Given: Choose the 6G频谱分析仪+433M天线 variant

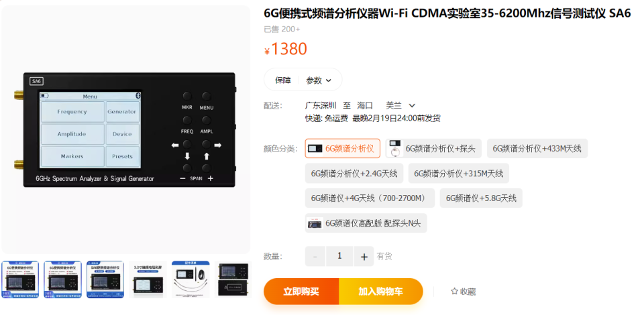Looking at the screenshot, I should (537, 149).
